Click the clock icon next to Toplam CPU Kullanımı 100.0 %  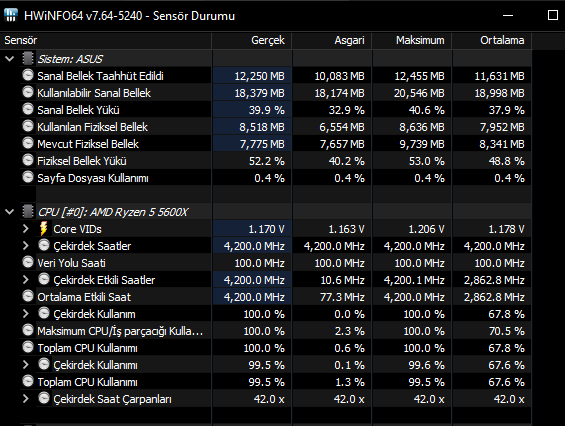coord(28,347)
